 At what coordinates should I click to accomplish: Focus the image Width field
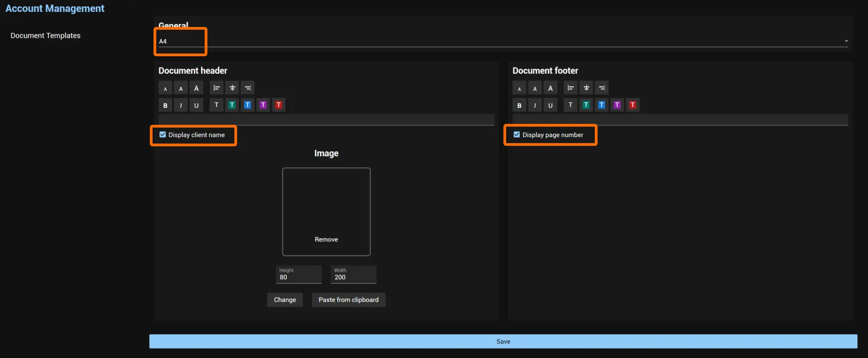coord(354,274)
